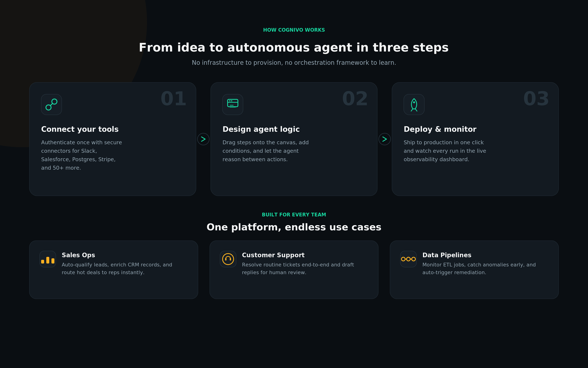Select the "Connect your tools" heading

[80, 129]
